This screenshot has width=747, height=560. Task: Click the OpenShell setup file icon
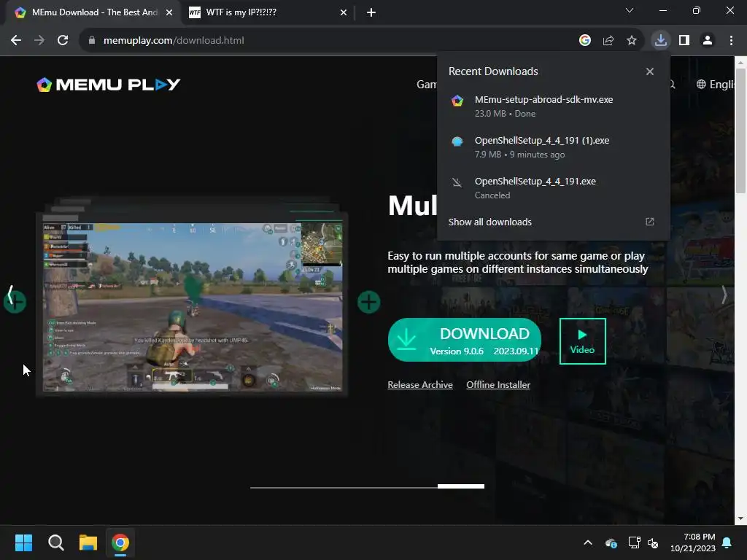[457, 141]
